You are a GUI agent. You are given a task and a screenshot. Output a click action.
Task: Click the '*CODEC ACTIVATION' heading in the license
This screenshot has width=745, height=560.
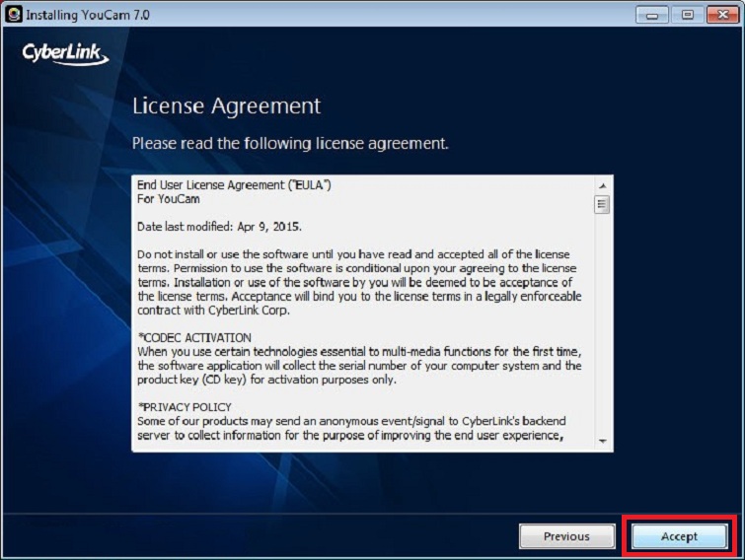(194, 337)
